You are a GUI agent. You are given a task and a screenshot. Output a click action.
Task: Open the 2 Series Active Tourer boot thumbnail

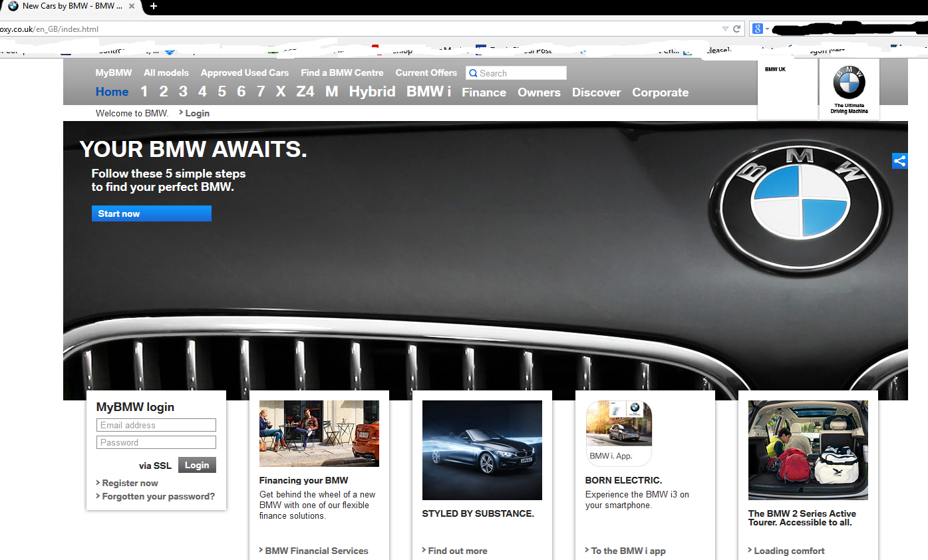pos(808,450)
